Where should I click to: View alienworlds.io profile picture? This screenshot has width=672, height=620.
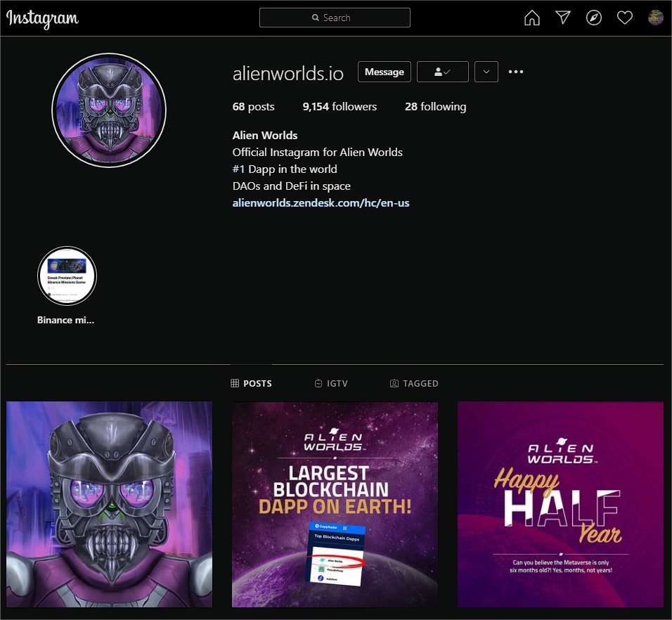click(x=109, y=110)
